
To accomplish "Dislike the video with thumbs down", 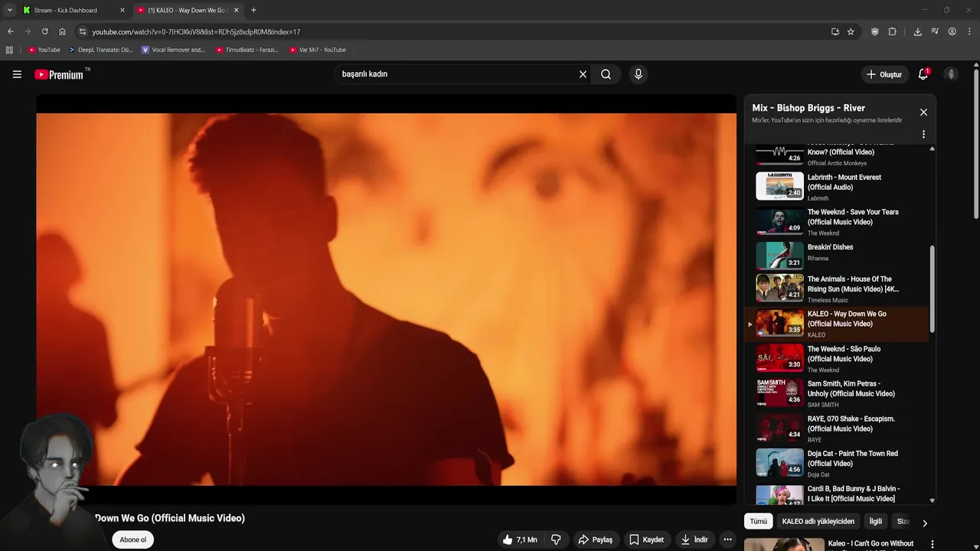I will point(556,540).
